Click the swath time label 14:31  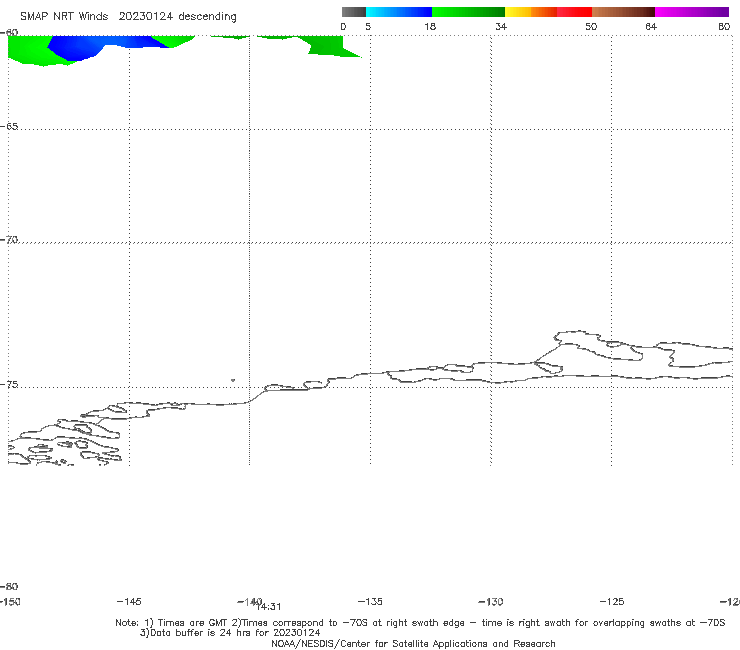pyautogui.click(x=269, y=607)
